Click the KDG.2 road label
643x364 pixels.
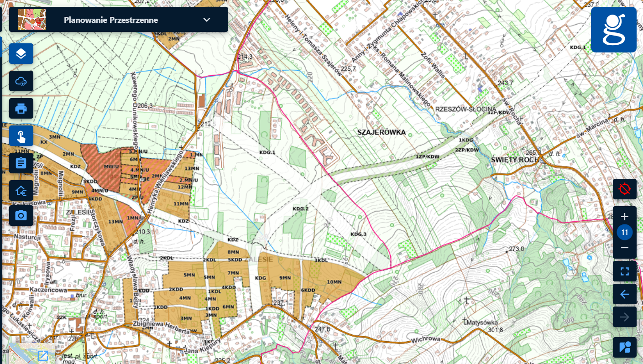[x=301, y=208]
